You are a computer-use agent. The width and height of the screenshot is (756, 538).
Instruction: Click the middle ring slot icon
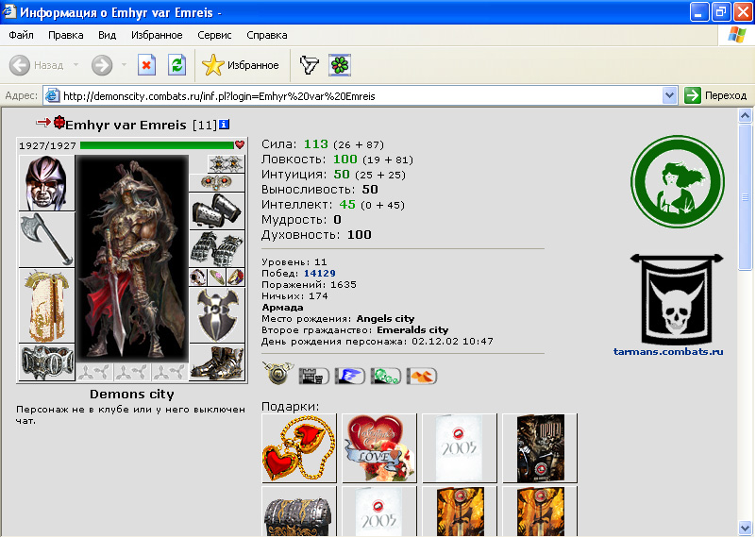click(217, 277)
